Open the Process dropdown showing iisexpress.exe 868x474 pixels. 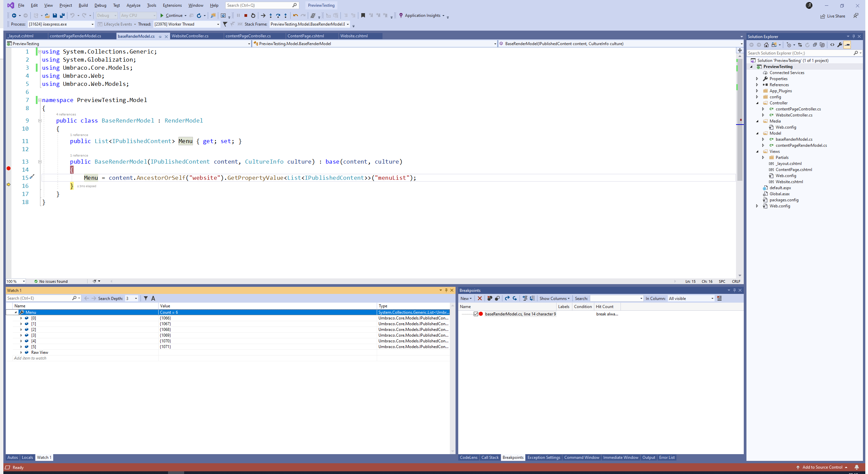tap(61, 24)
